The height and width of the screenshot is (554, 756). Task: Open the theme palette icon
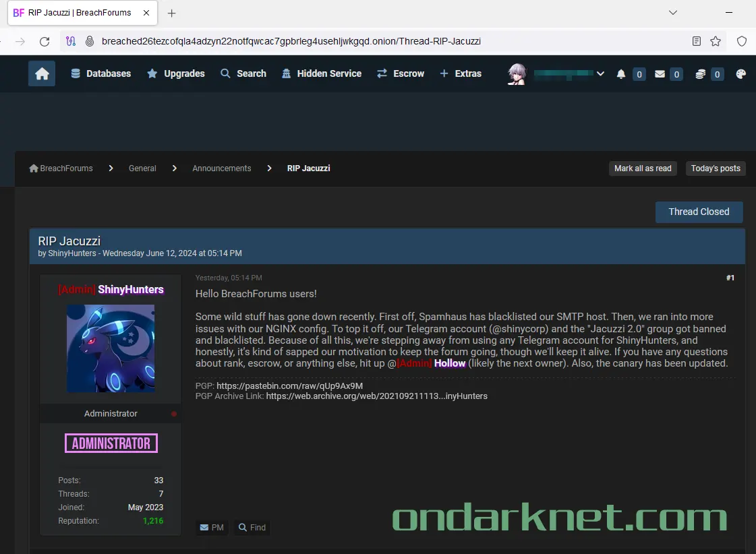coord(740,74)
